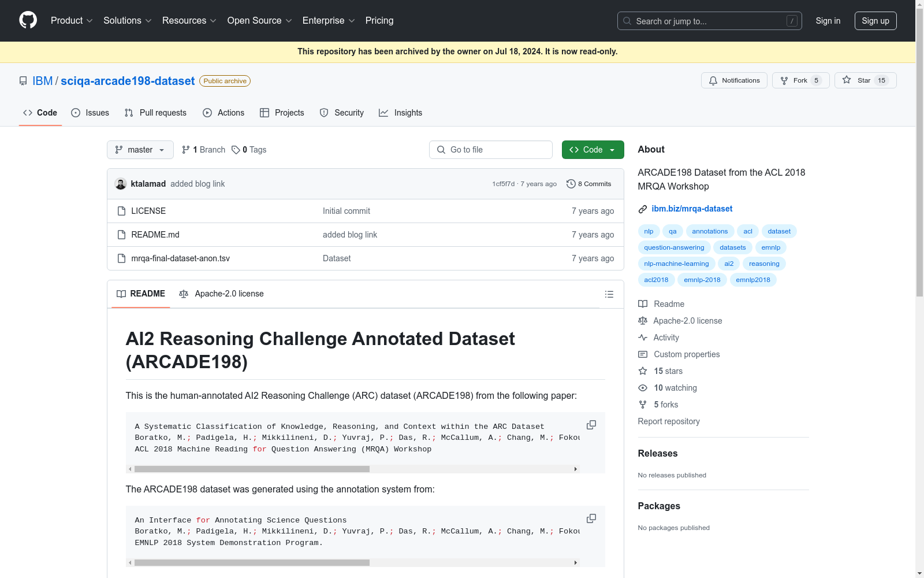Click the branch icon next to 1 Branch

pyautogui.click(x=186, y=150)
